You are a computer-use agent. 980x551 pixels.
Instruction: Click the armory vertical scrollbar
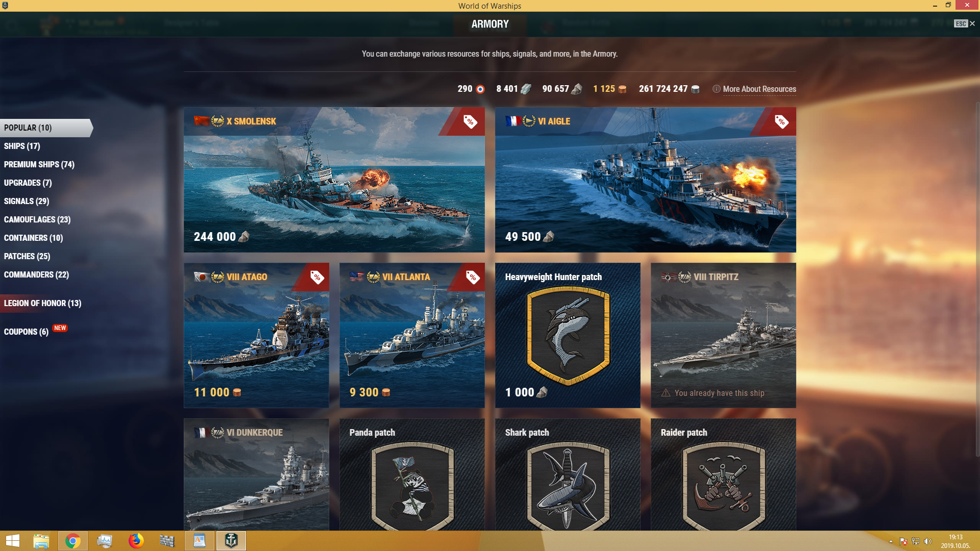[x=977, y=280]
